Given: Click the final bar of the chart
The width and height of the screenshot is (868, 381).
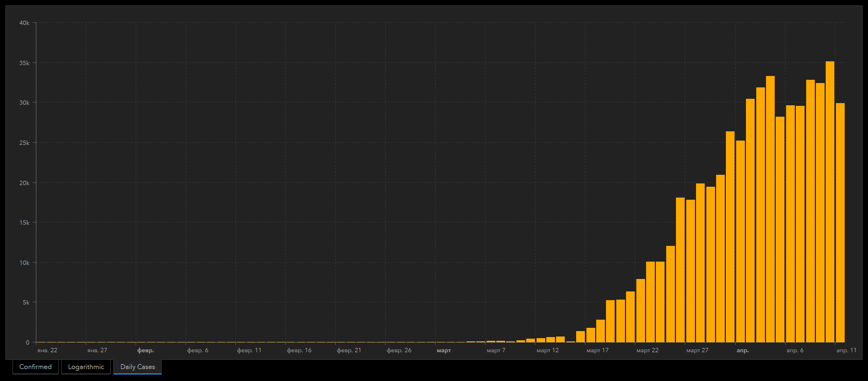Looking at the screenshot, I should [x=840, y=223].
